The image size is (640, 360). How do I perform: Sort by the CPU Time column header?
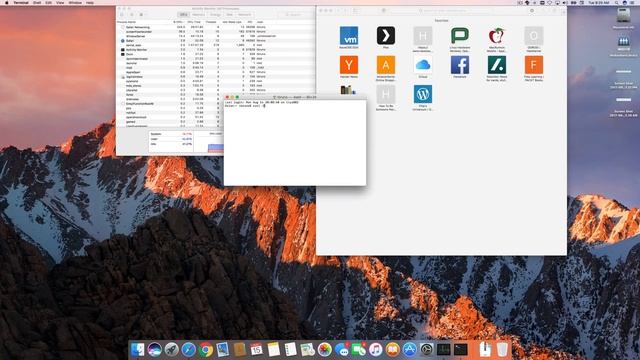click(x=194, y=22)
